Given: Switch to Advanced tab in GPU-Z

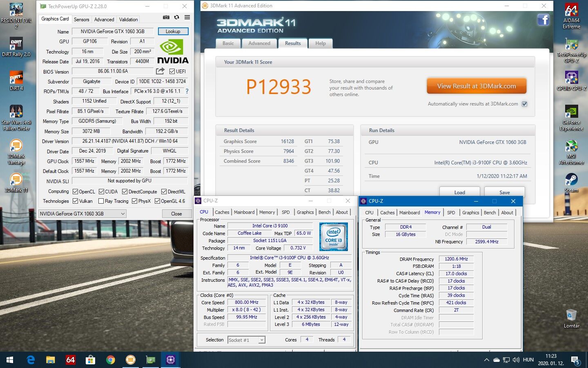Looking at the screenshot, I should 104,19.
